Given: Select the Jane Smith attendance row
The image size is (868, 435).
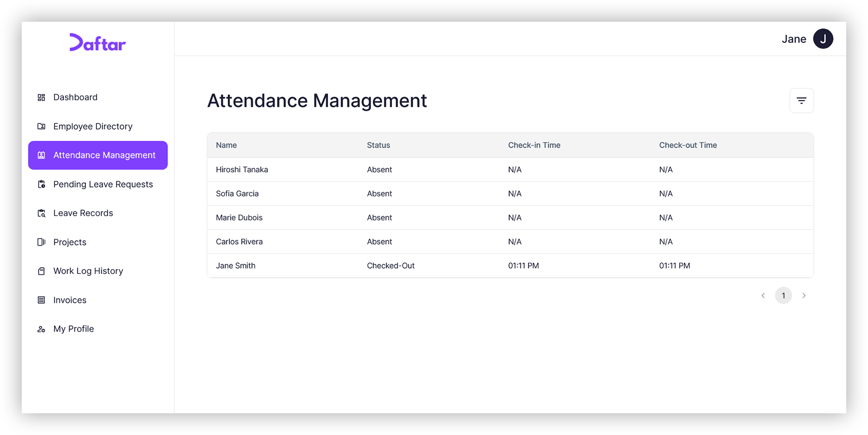Looking at the screenshot, I should [x=510, y=266].
